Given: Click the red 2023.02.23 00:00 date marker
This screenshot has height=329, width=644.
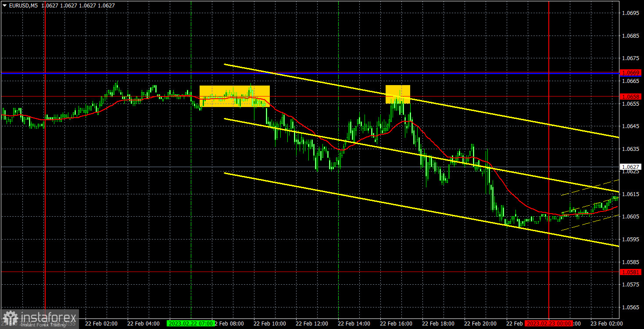Looking at the screenshot, I should (x=549, y=323).
